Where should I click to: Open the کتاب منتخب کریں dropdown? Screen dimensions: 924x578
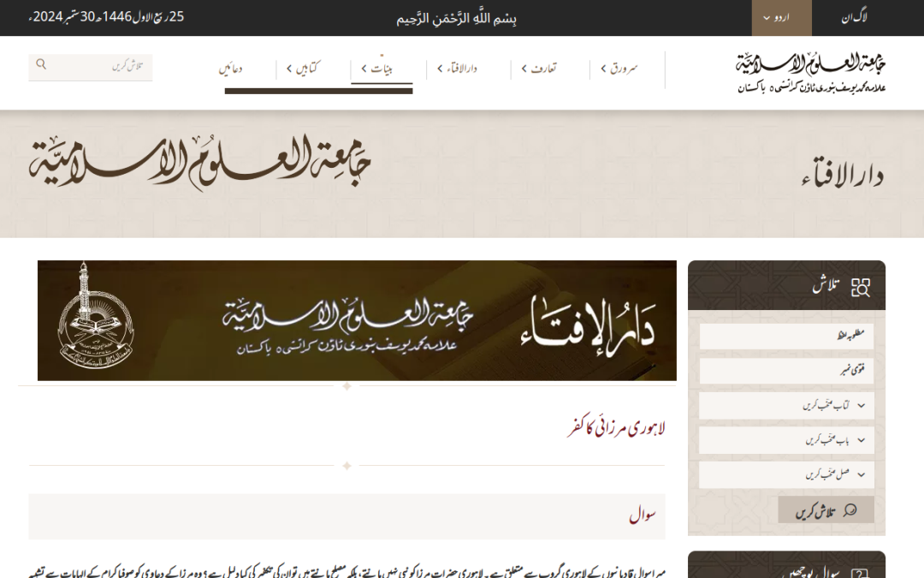pyautogui.click(x=786, y=406)
